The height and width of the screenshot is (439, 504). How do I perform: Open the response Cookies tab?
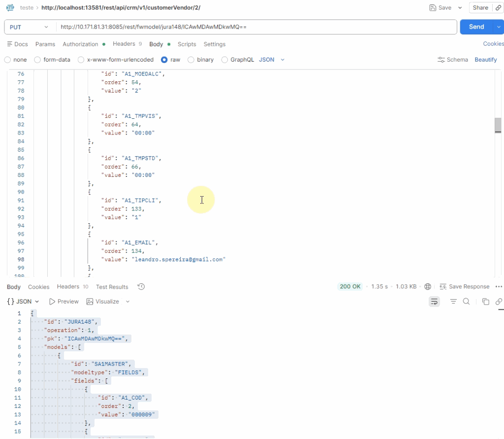point(38,287)
